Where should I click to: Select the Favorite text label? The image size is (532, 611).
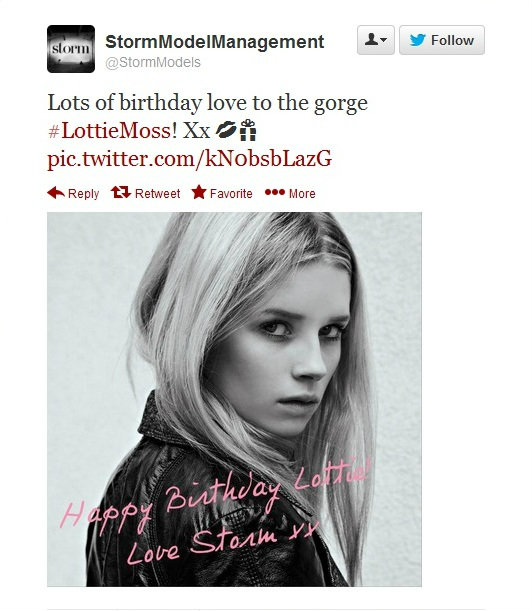tap(231, 194)
